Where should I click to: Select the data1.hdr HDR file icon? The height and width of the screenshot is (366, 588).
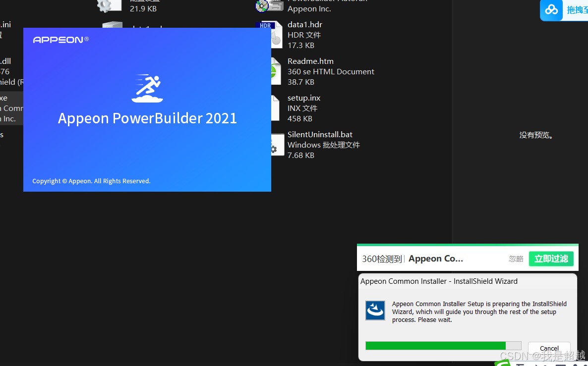(x=276, y=34)
